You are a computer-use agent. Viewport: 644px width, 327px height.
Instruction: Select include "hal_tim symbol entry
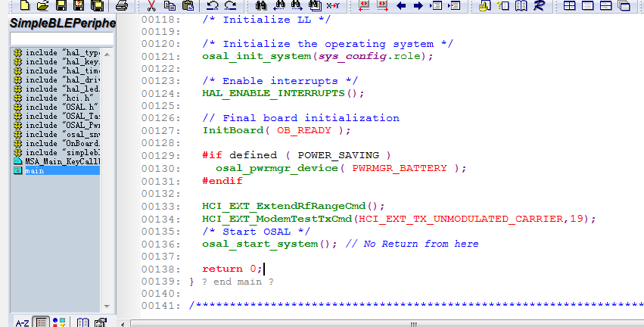pos(55,70)
